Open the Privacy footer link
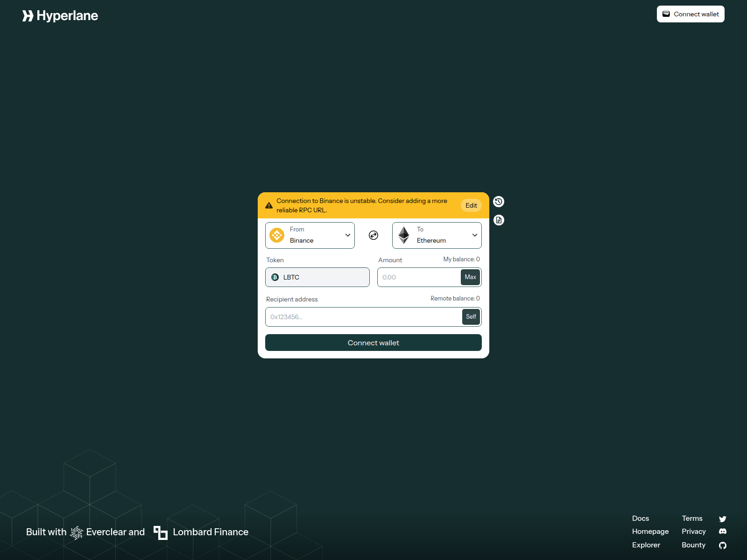Screen dimensions: 747x560 (694, 532)
